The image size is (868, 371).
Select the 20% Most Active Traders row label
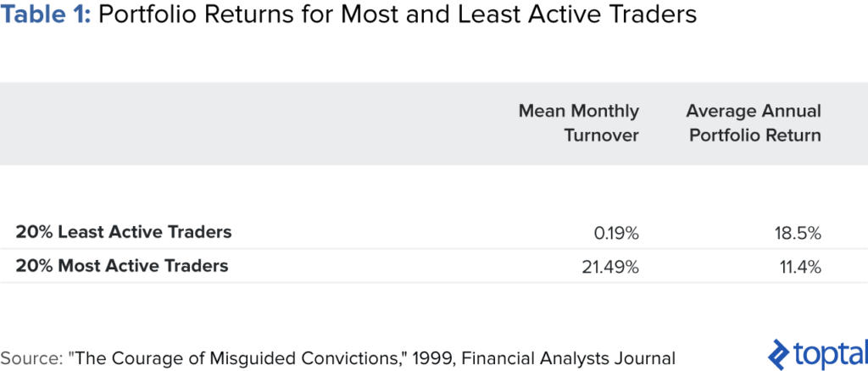click(122, 266)
